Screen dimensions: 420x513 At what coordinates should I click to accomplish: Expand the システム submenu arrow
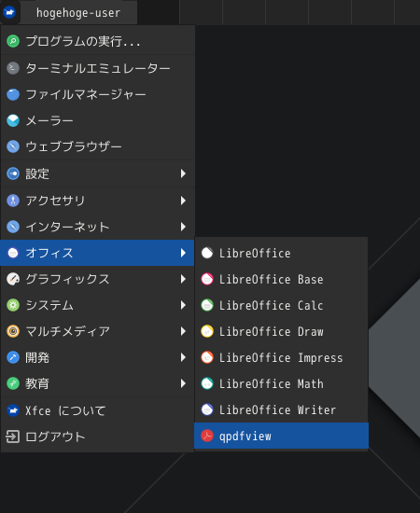click(183, 305)
